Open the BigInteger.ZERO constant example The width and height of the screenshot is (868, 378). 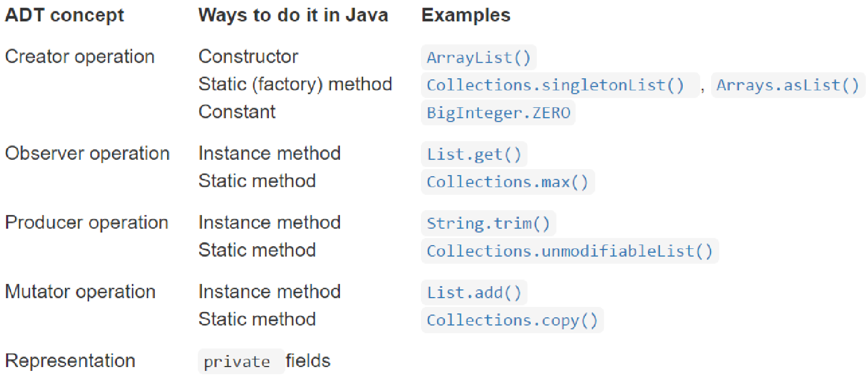pyautogui.click(x=498, y=113)
